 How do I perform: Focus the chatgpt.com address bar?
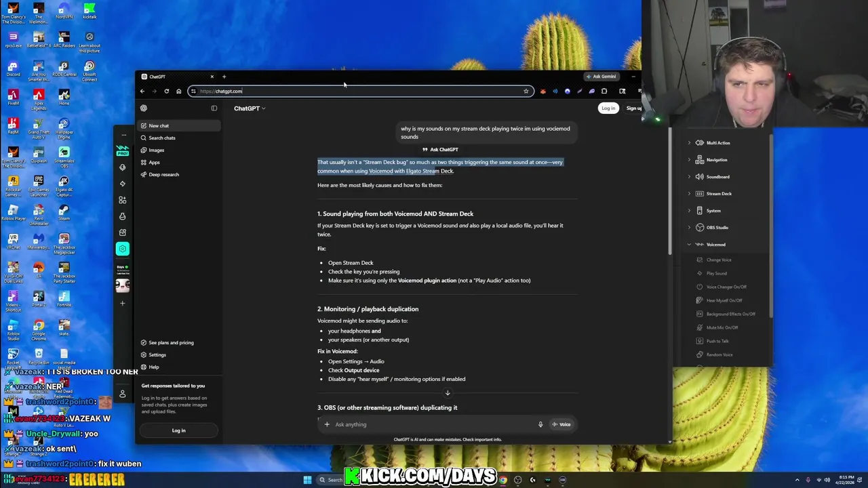(x=359, y=91)
